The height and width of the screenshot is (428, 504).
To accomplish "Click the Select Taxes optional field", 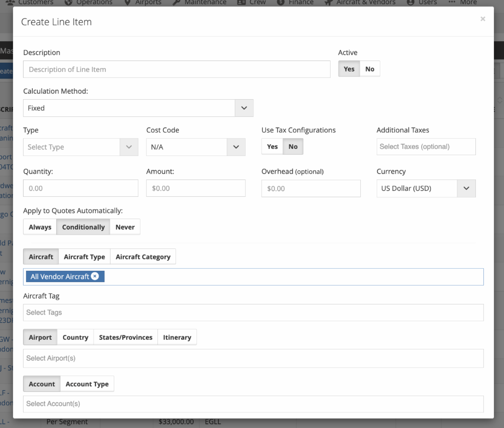I will (x=426, y=147).
